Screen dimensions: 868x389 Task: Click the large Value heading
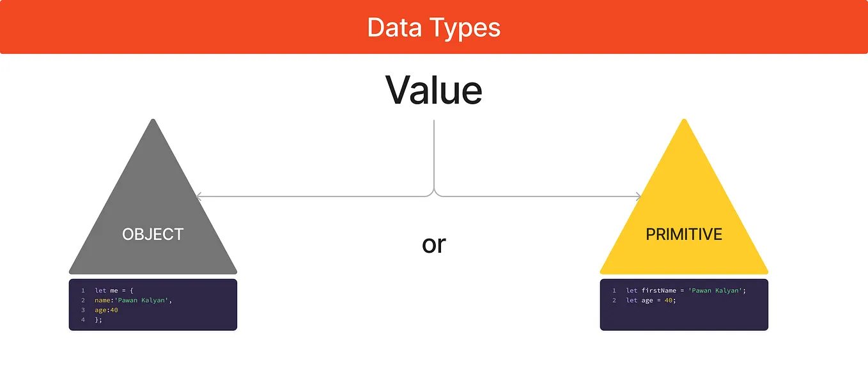coord(434,90)
